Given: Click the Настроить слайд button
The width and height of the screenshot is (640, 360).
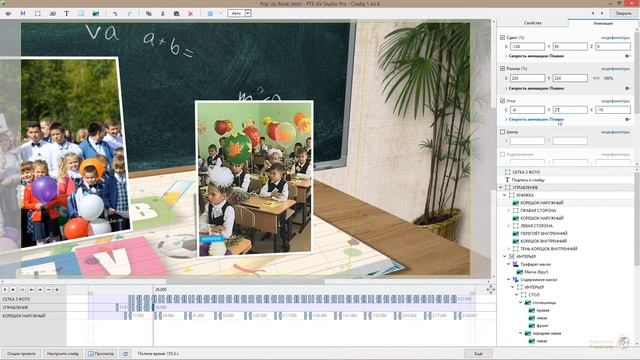Looking at the screenshot, I should click(62, 353).
